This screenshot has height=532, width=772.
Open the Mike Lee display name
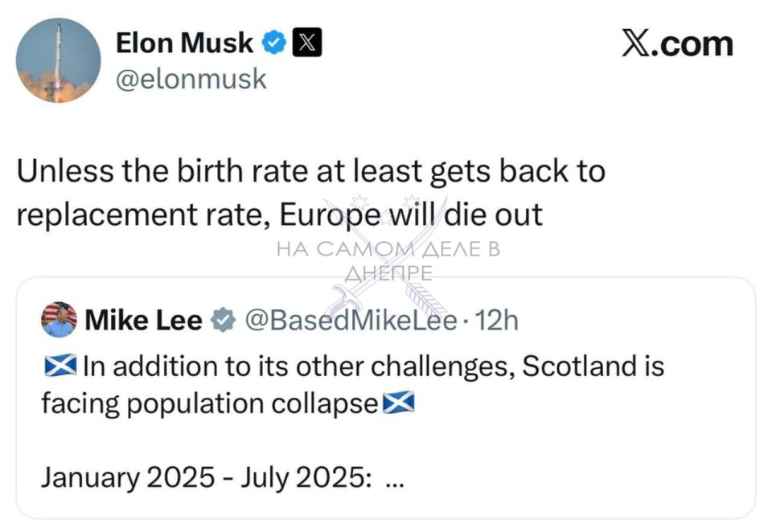coord(143,321)
